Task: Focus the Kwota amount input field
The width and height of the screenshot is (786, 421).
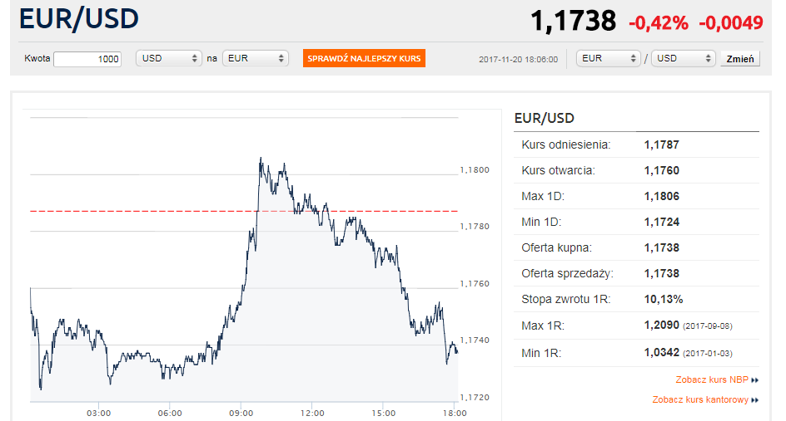Action: (88, 59)
